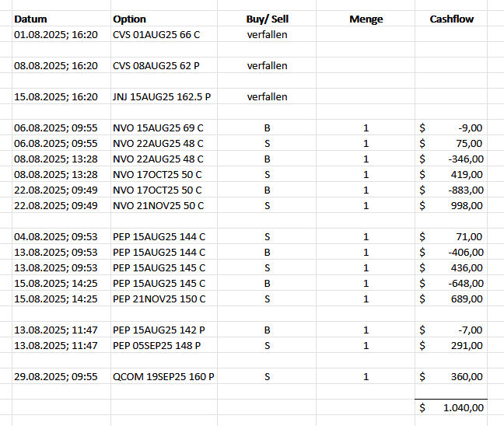
Task: Click the CVS 01AUG25 66 C cell
Action: (x=156, y=35)
